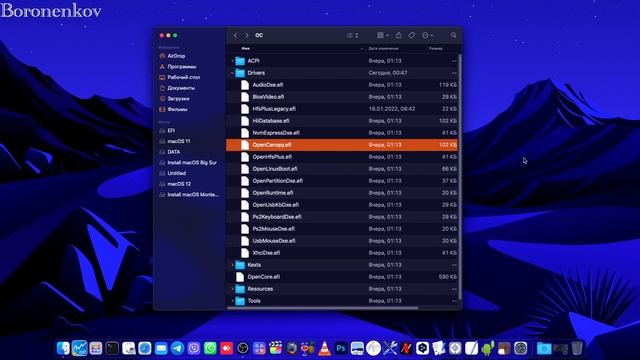Open the list view mode switcher
640x360 pixels.
[x=352, y=36]
